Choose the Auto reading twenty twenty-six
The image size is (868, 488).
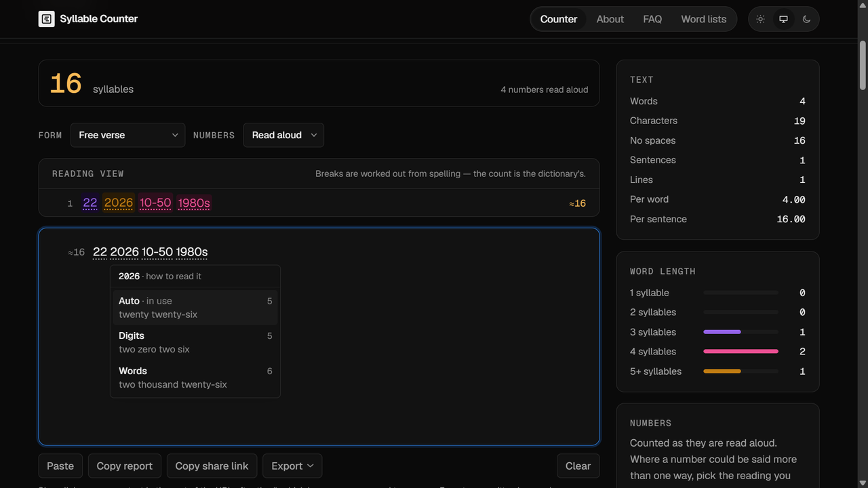click(195, 308)
